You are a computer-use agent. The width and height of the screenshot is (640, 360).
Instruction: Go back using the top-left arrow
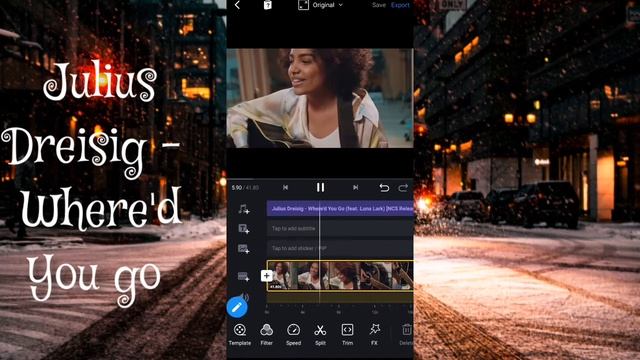237,5
